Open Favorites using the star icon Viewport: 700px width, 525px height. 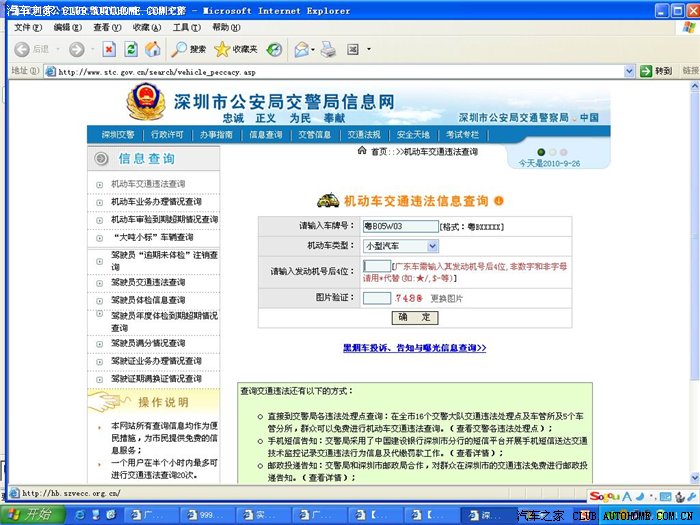click(x=235, y=49)
